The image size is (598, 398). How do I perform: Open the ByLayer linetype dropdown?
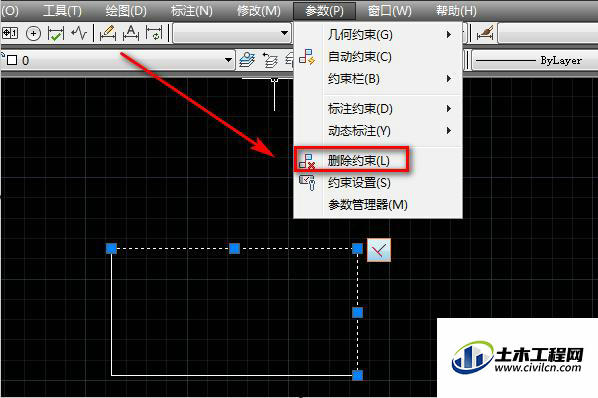click(535, 60)
